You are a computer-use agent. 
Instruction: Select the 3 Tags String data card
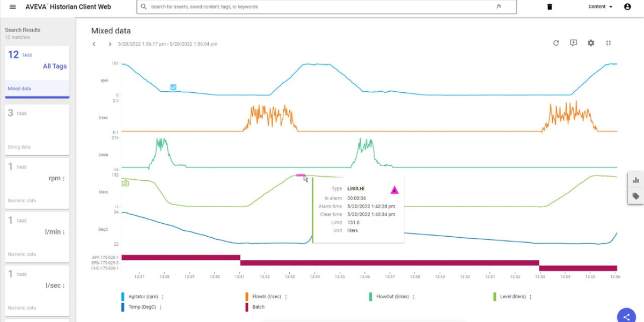point(37,129)
